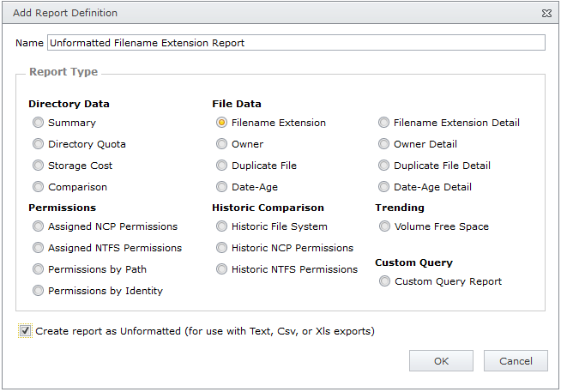Select the Permissions by Path option
This screenshot has width=561, height=392.
38,269
